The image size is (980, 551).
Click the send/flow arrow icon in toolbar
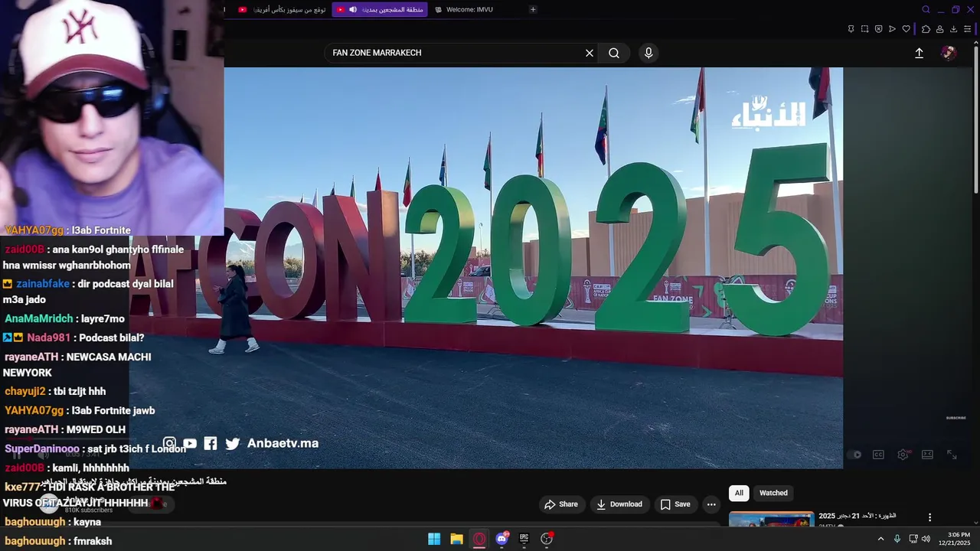point(892,29)
